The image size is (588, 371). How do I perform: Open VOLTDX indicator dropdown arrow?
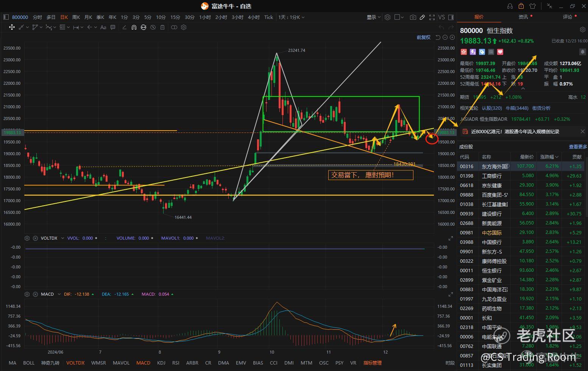pyautogui.click(x=62, y=238)
